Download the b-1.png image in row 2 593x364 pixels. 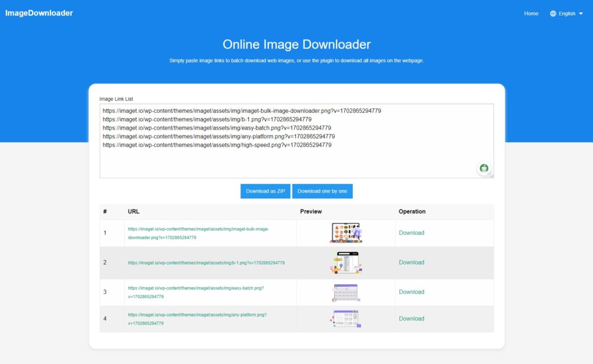[x=411, y=262]
